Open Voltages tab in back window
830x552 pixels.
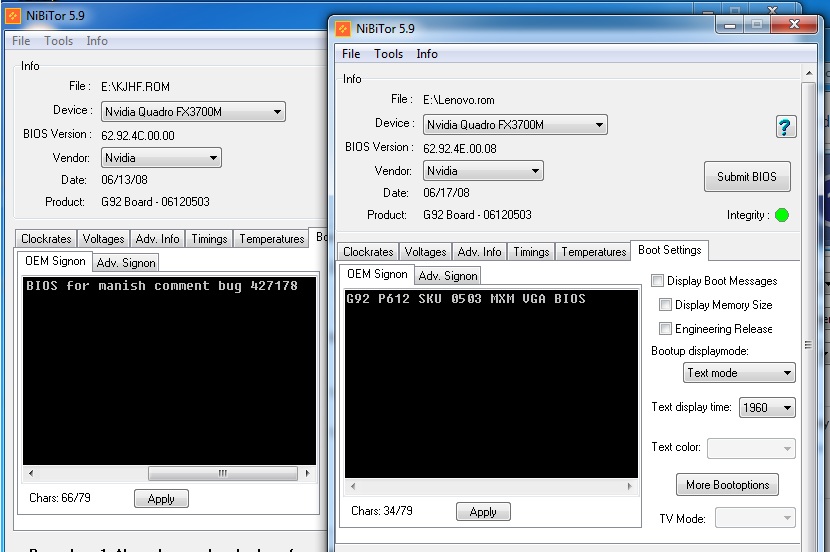click(x=103, y=239)
